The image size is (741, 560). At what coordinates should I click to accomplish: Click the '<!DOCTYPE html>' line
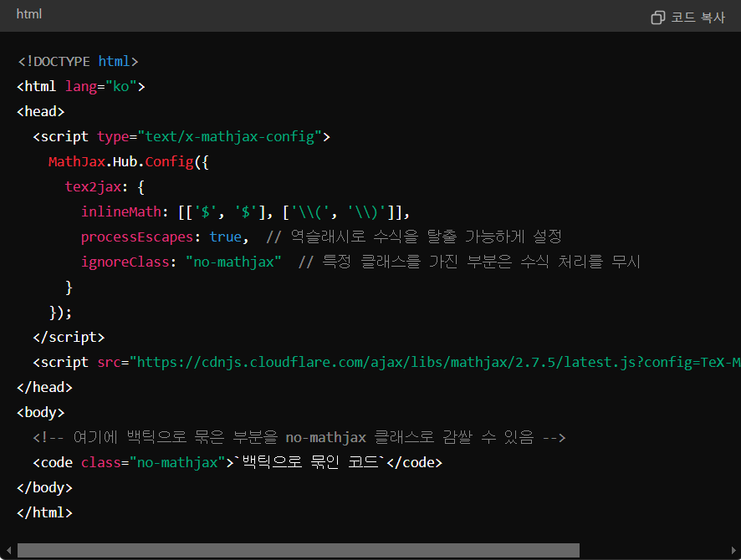coord(78,61)
